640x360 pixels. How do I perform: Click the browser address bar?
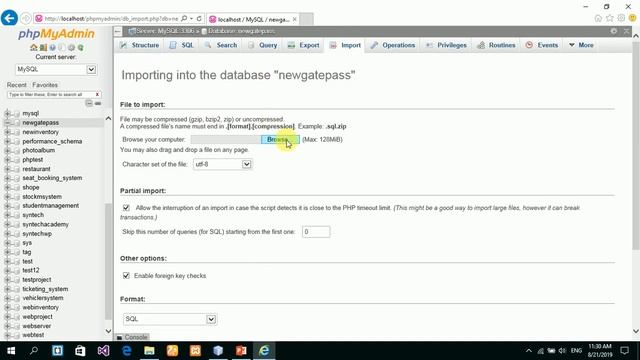coord(111,18)
